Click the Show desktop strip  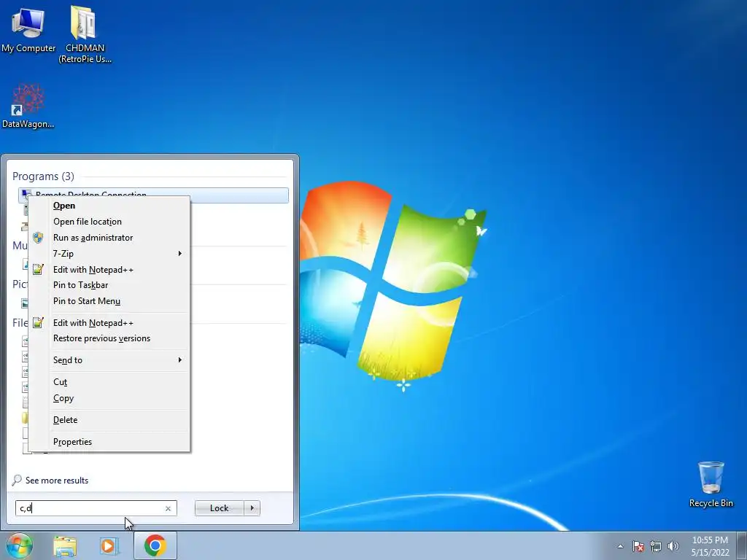pyautogui.click(x=741, y=545)
